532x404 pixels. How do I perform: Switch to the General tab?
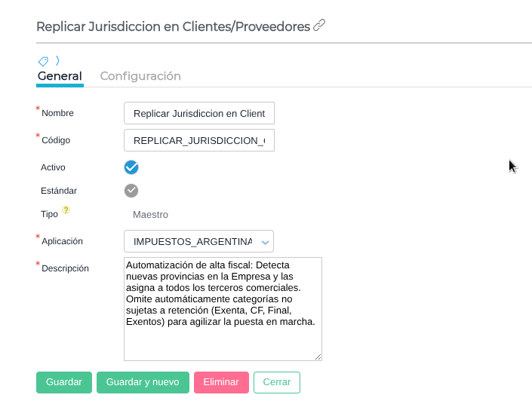tap(60, 76)
